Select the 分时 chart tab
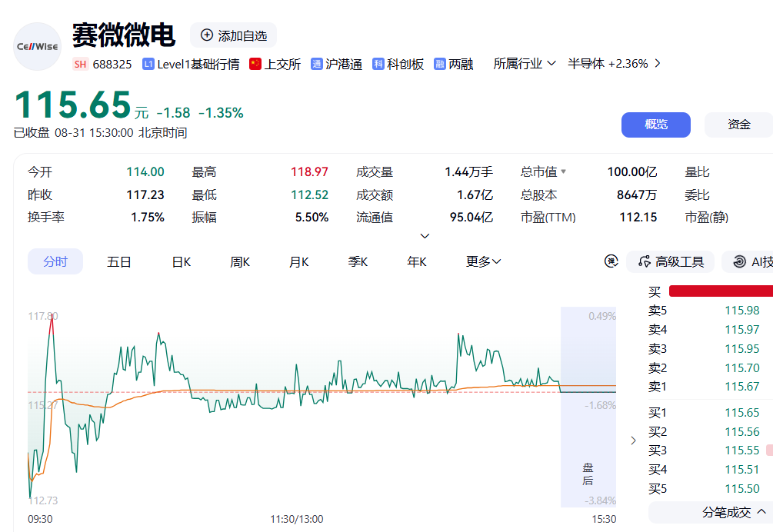 (x=55, y=261)
